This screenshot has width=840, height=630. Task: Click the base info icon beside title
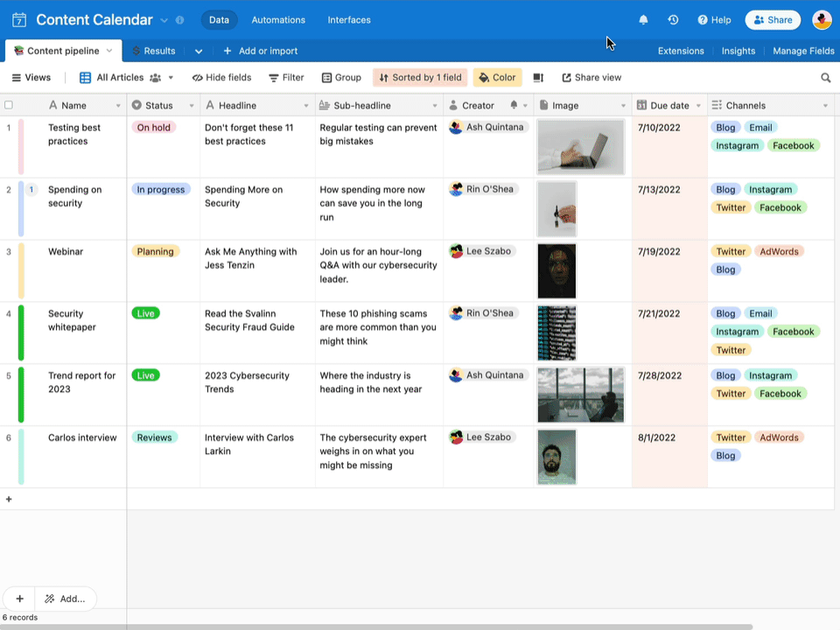(x=179, y=20)
